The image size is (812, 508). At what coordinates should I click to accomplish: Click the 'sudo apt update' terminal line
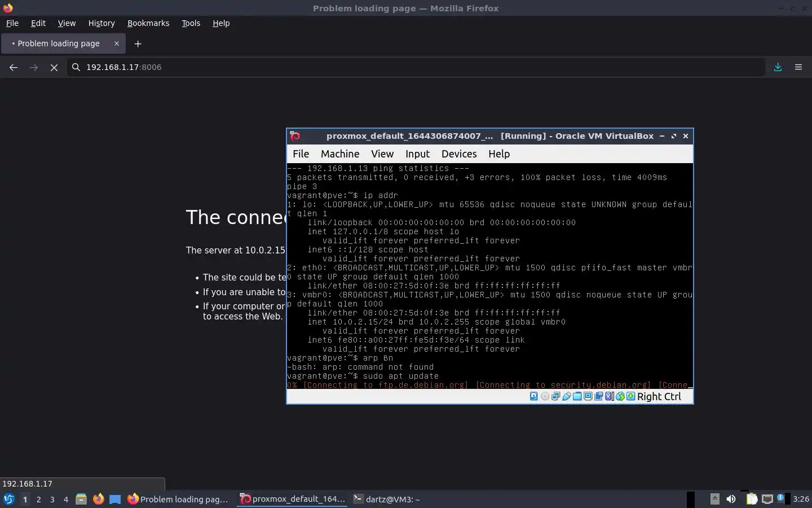point(363,376)
